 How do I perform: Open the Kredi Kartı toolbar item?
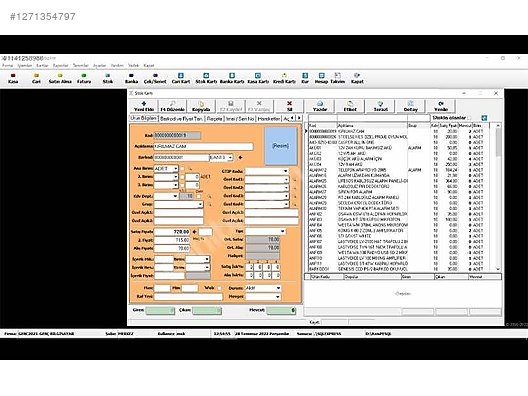[x=284, y=78]
